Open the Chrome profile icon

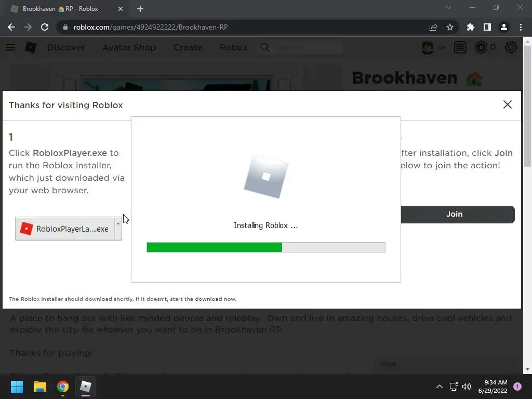(x=503, y=27)
